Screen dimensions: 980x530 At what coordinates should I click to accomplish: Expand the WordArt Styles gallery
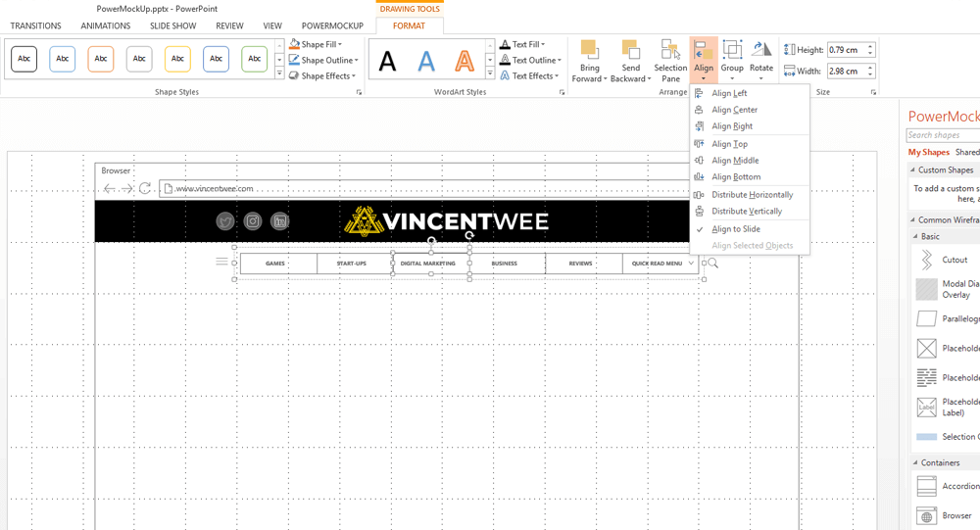[490, 73]
